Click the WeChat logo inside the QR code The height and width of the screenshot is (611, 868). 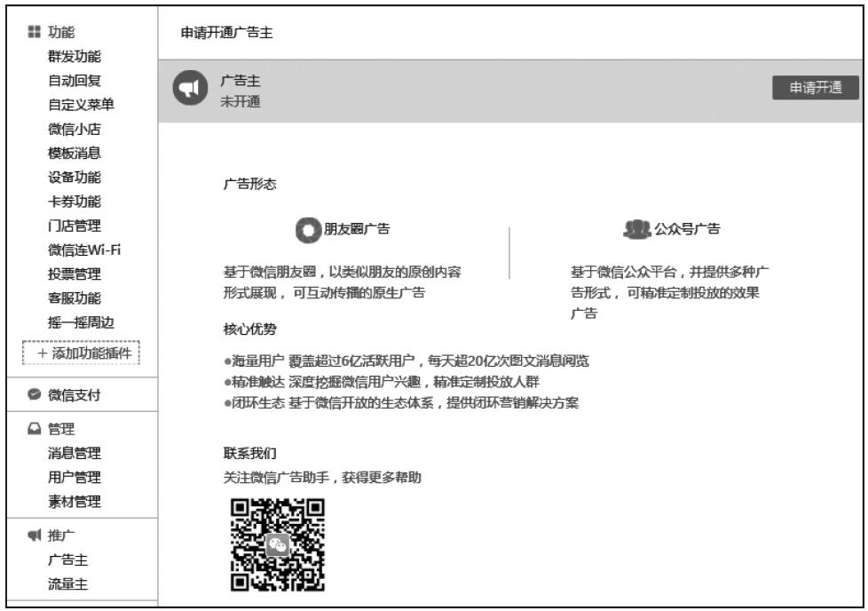click(277, 545)
